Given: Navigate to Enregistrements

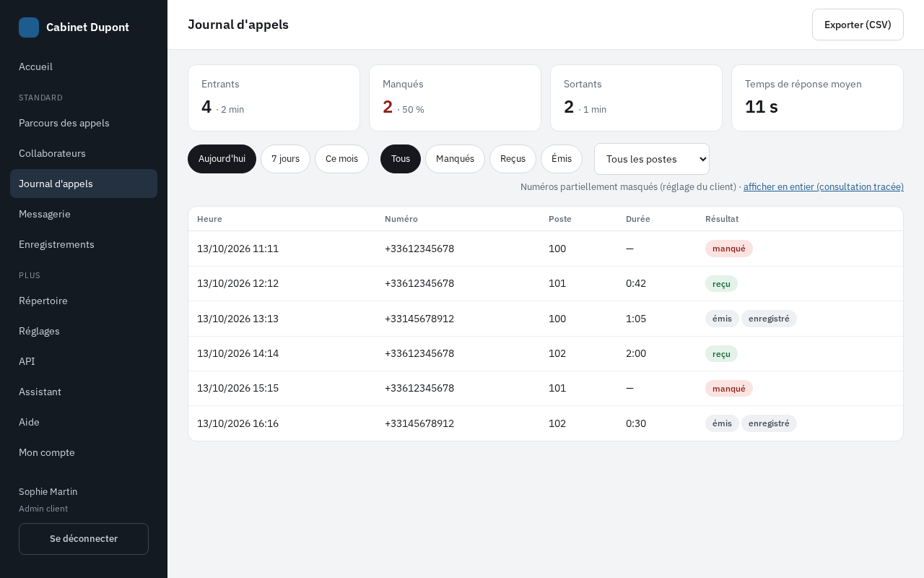Looking at the screenshot, I should (84, 244).
